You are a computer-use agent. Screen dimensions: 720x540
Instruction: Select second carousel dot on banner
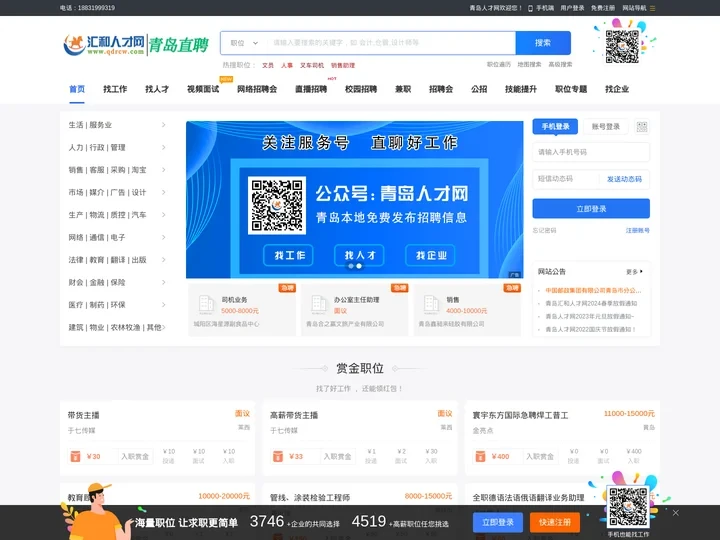(359, 266)
